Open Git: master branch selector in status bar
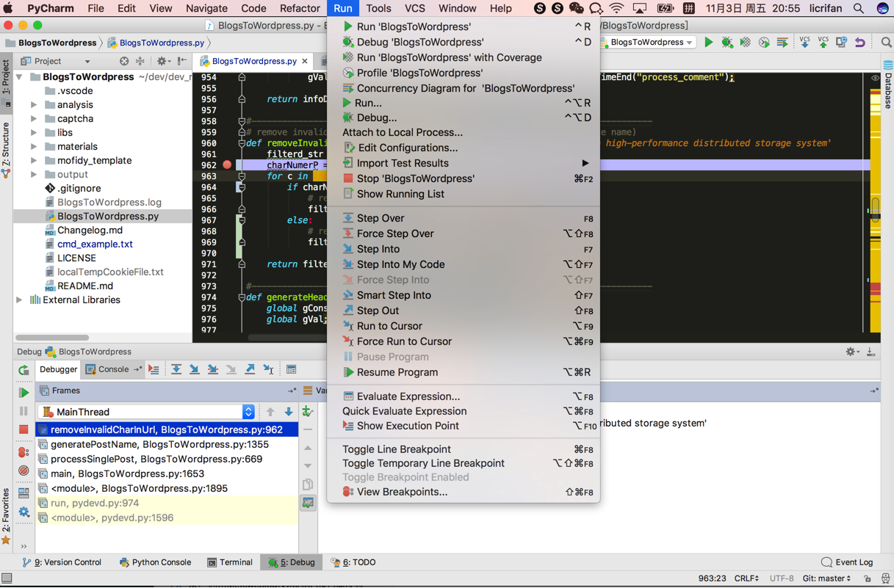The image size is (894, 588). 826,579
